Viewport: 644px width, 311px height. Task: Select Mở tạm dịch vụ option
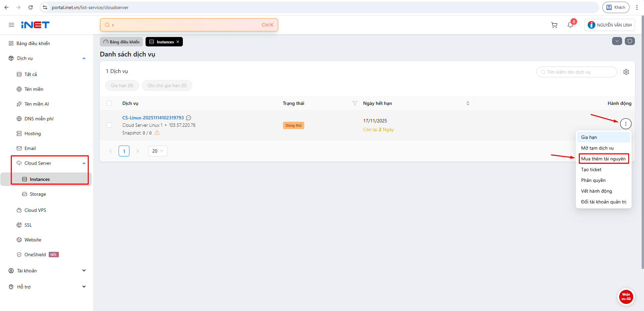604,148
